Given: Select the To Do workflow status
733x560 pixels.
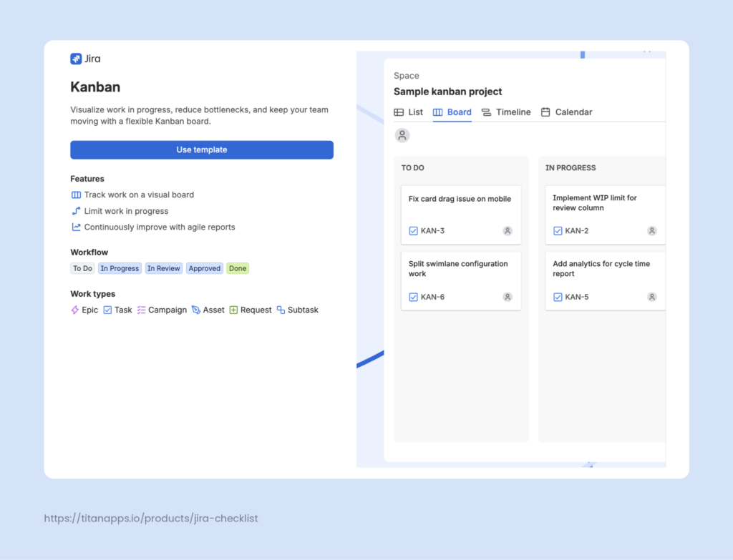Looking at the screenshot, I should (x=82, y=269).
